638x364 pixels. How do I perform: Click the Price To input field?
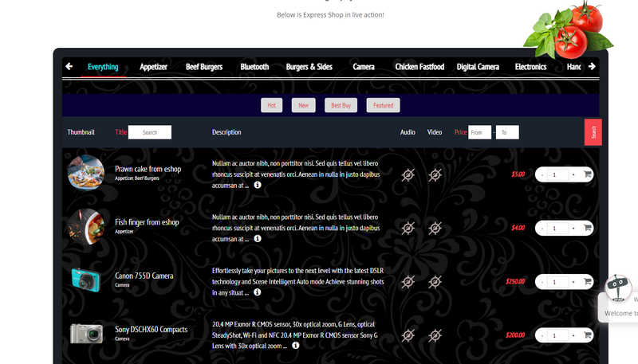(507, 132)
